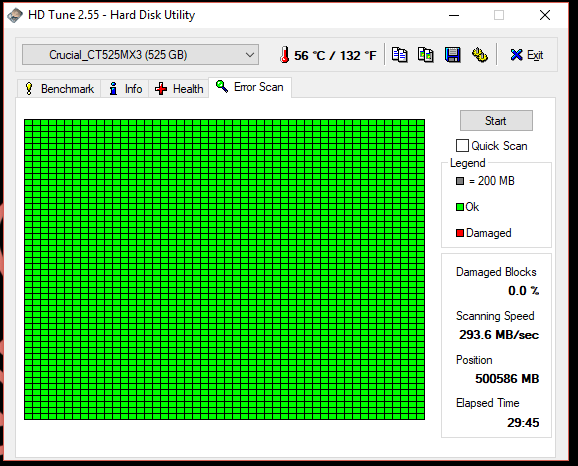Click the Exit button
The image size is (578, 466).
[527, 55]
